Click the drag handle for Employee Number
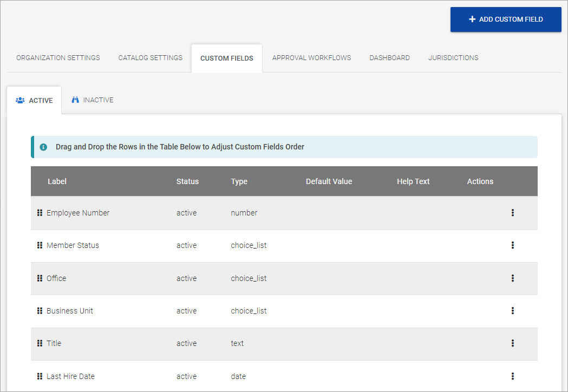Screen dimensions: 568x392 click(40, 213)
